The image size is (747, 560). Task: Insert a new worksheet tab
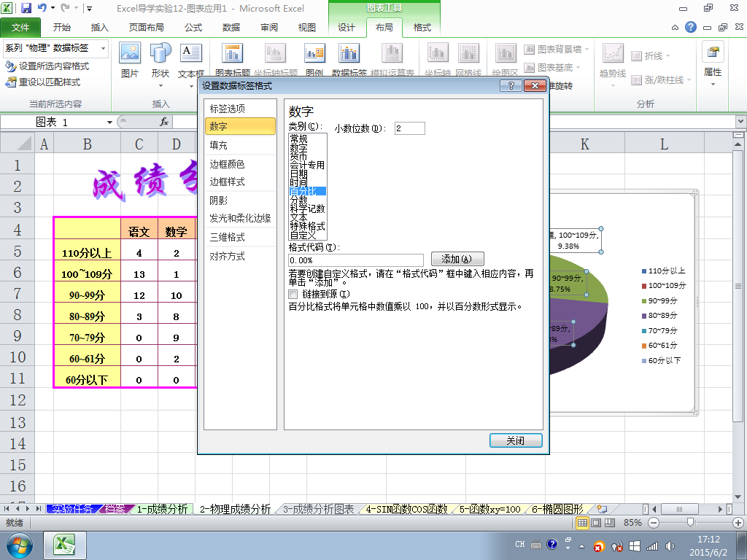(x=602, y=509)
